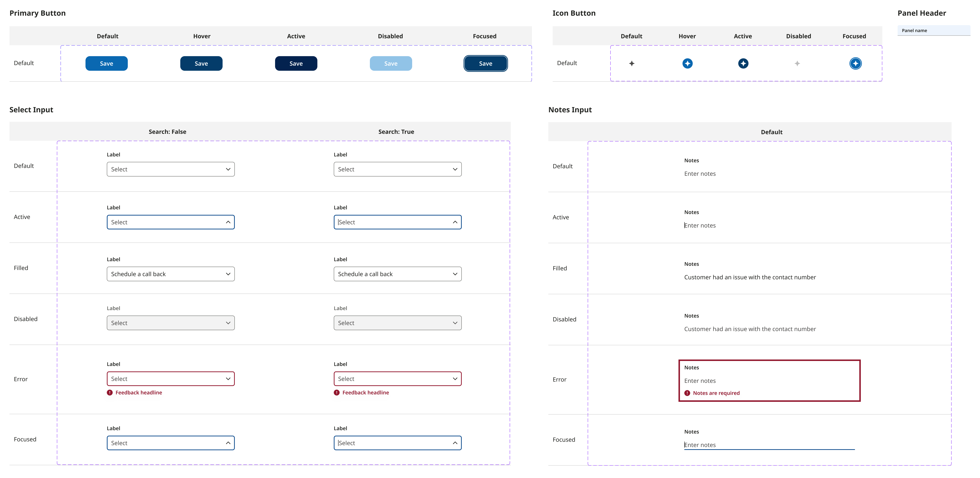Click the Focused row underlined Enter notes field

pos(769,444)
